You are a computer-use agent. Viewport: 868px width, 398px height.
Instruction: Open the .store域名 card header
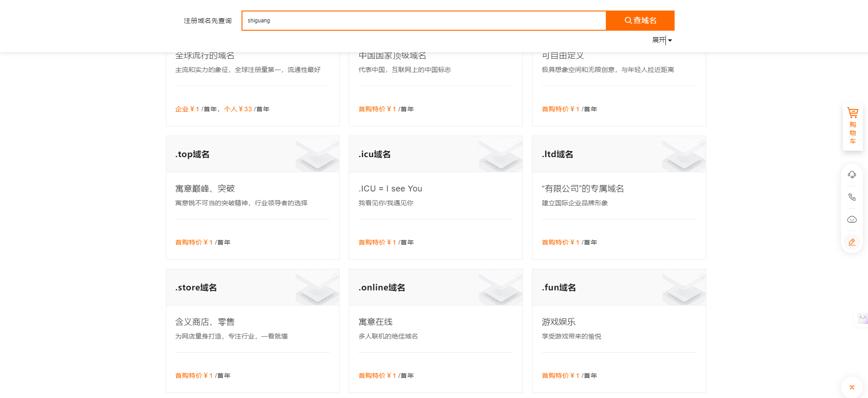pyautogui.click(x=253, y=287)
